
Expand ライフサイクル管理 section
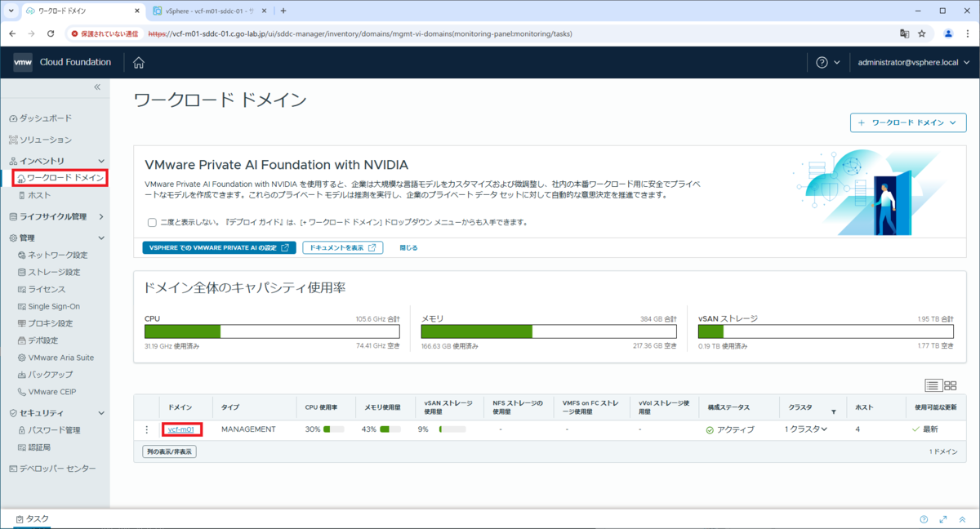(x=101, y=217)
